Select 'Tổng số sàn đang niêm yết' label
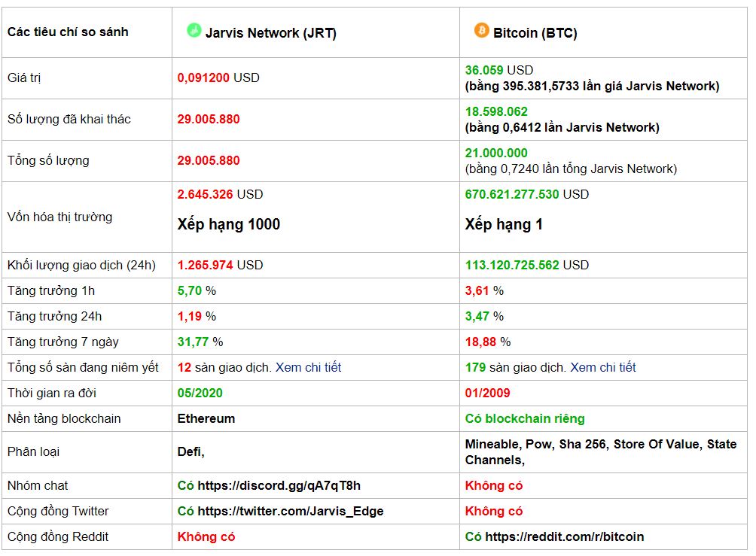756x556 pixels. (83, 368)
